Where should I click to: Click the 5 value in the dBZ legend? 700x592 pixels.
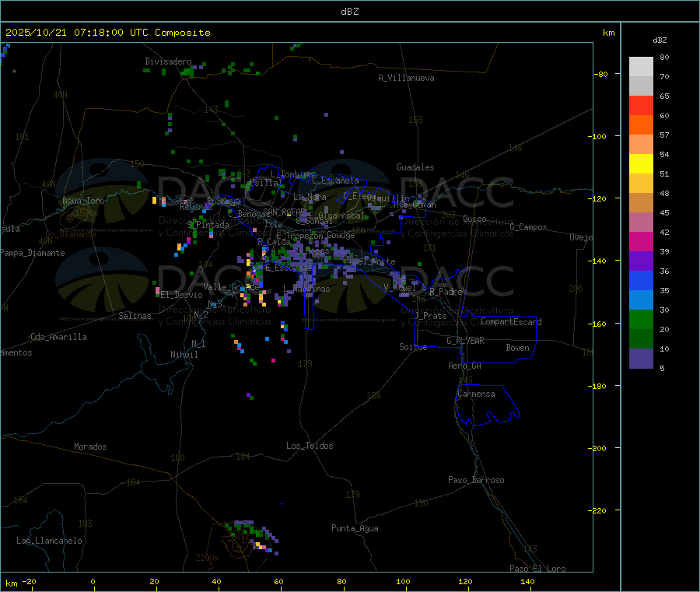point(662,368)
